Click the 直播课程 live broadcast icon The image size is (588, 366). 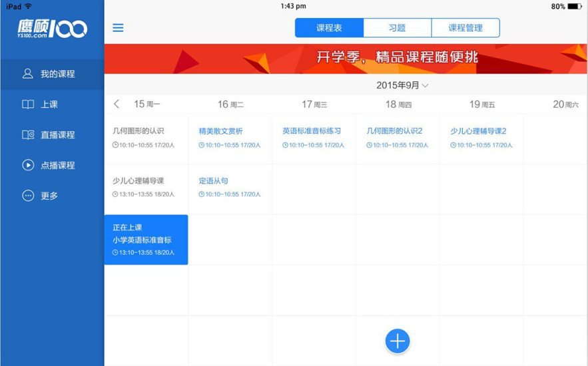pos(27,135)
